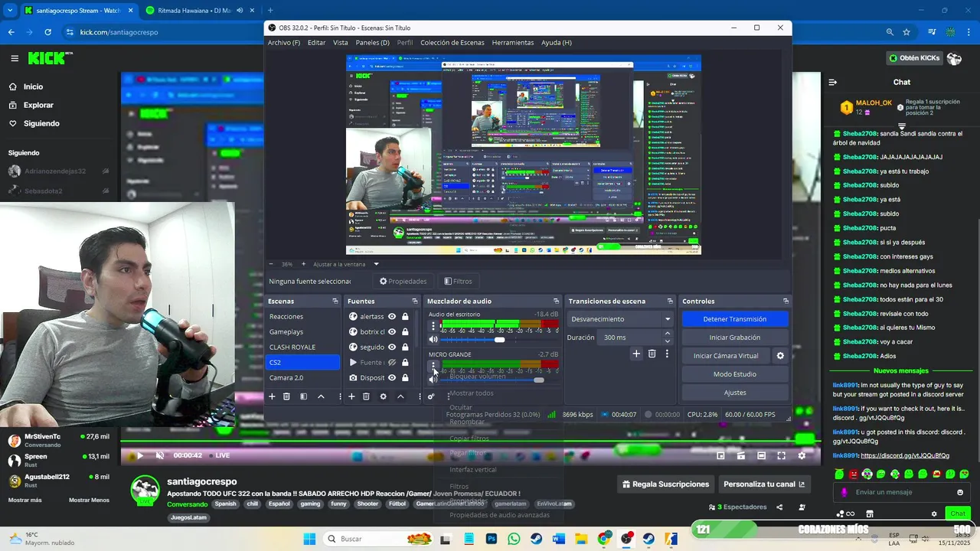Open the Windows Start menu
Screen dimensions: 980x551
pyautogui.click(x=309, y=539)
